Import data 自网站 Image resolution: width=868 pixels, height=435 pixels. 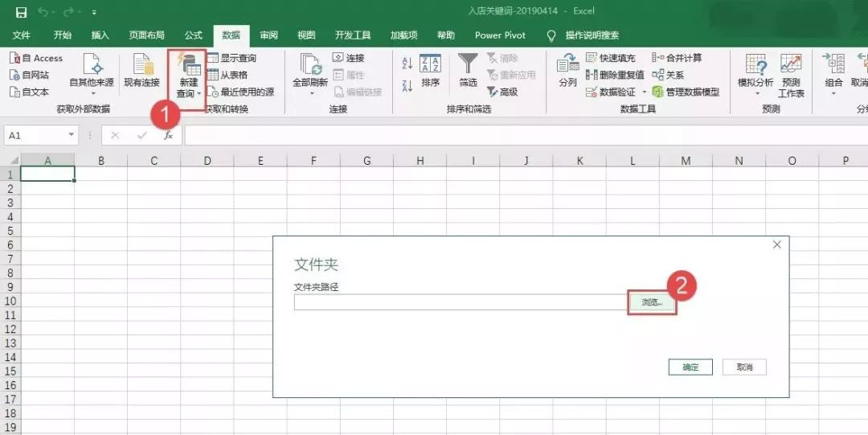click(30, 75)
